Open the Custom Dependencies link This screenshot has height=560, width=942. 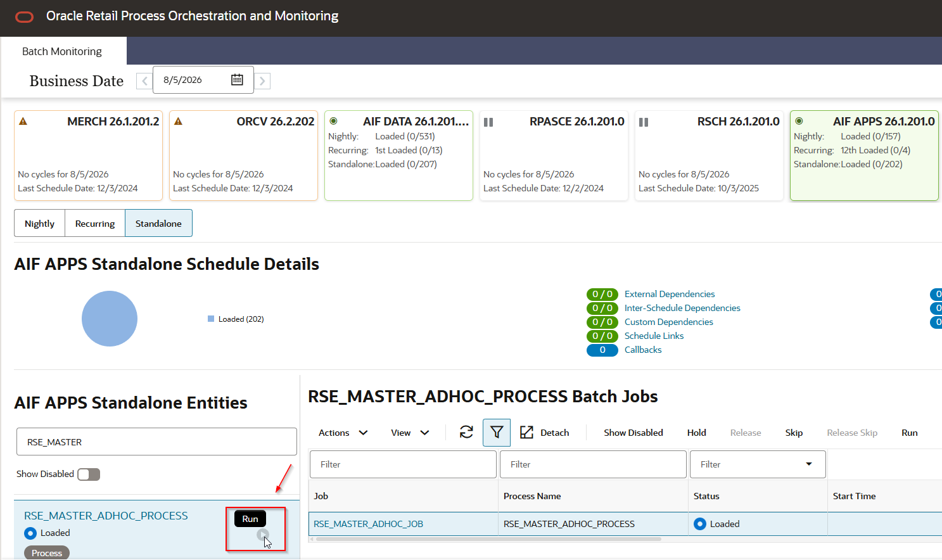pyautogui.click(x=669, y=322)
